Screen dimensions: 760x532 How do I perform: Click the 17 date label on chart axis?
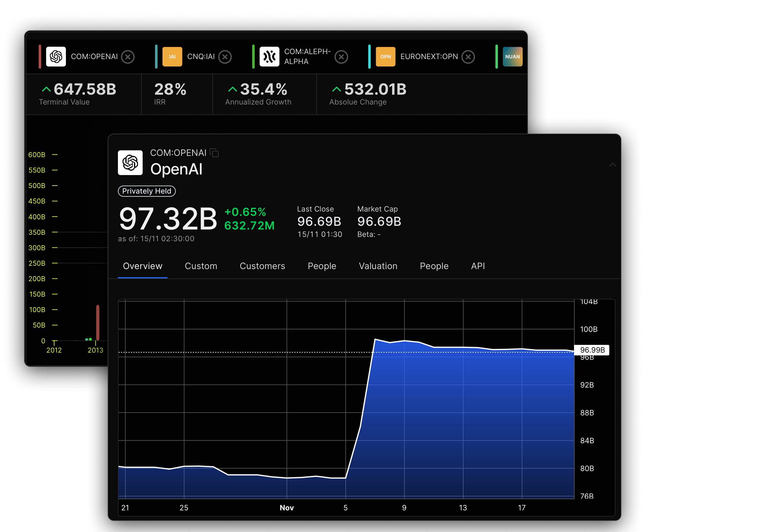522,508
